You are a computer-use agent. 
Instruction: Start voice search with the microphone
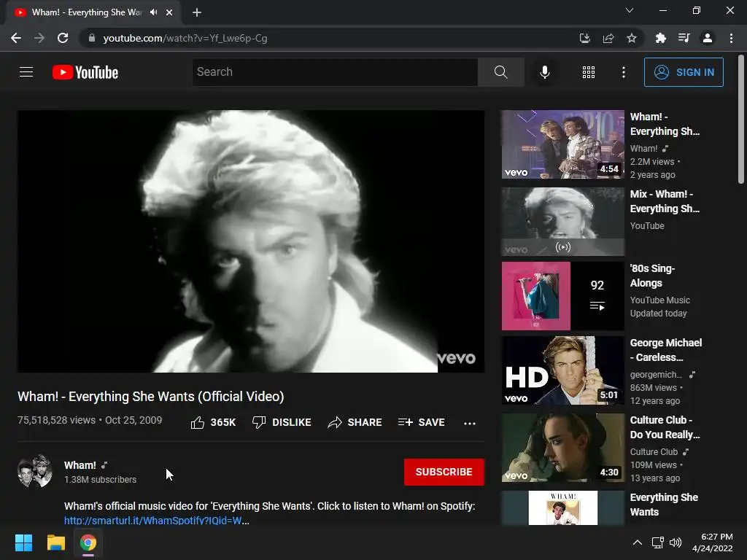[x=544, y=72]
